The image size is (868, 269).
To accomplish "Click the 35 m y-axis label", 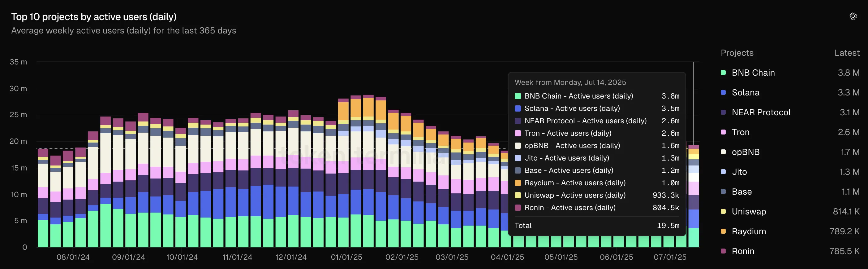I will click(x=18, y=62).
